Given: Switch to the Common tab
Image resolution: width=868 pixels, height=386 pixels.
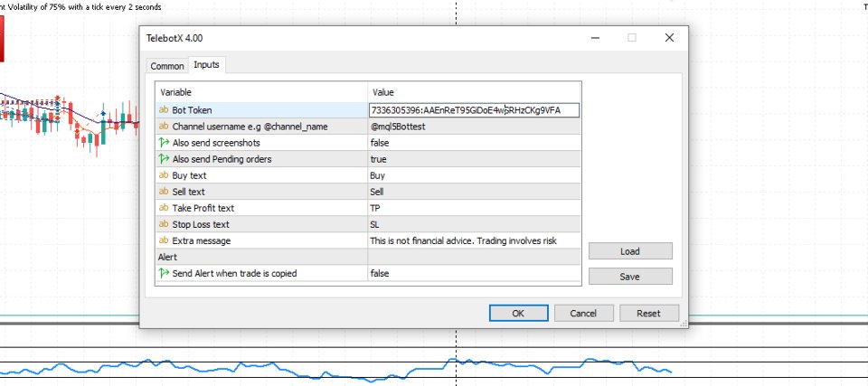Looking at the screenshot, I should pyautogui.click(x=167, y=66).
